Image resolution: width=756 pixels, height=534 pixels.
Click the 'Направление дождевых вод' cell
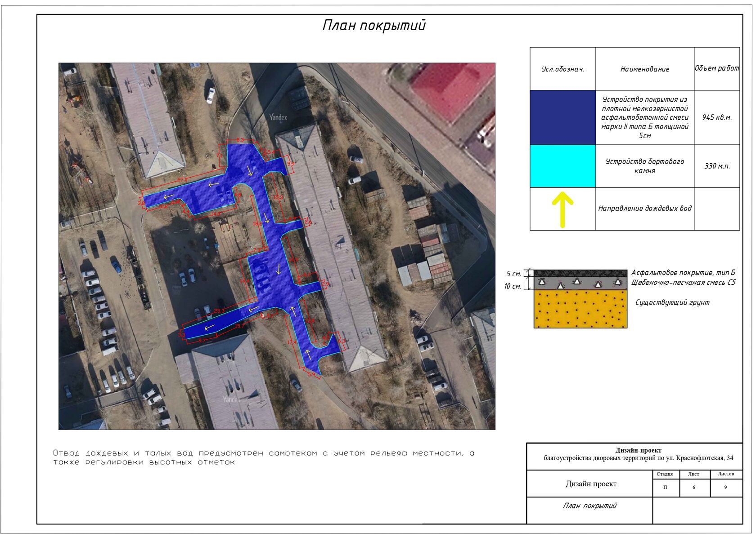pyautogui.click(x=645, y=208)
